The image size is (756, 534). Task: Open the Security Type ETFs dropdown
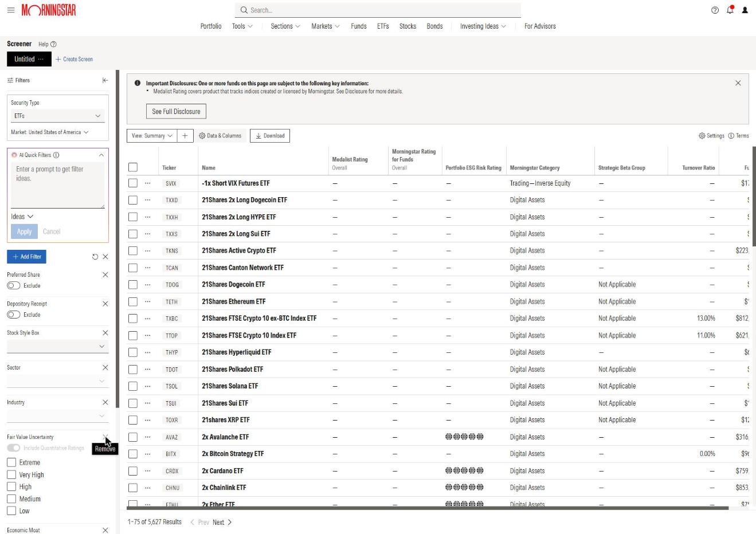coord(58,116)
